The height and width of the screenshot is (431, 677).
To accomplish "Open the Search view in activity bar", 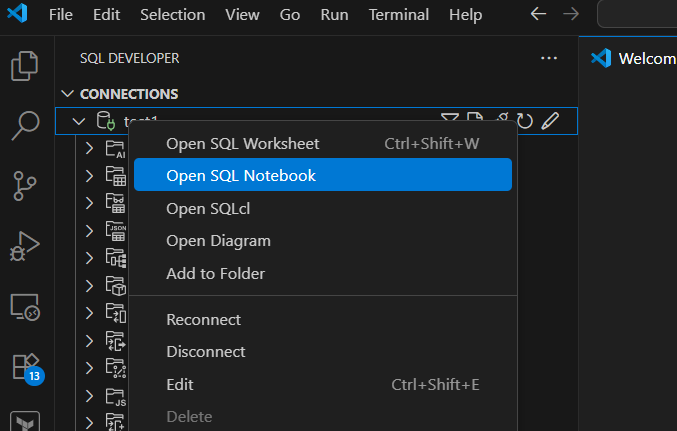I will tap(24, 125).
